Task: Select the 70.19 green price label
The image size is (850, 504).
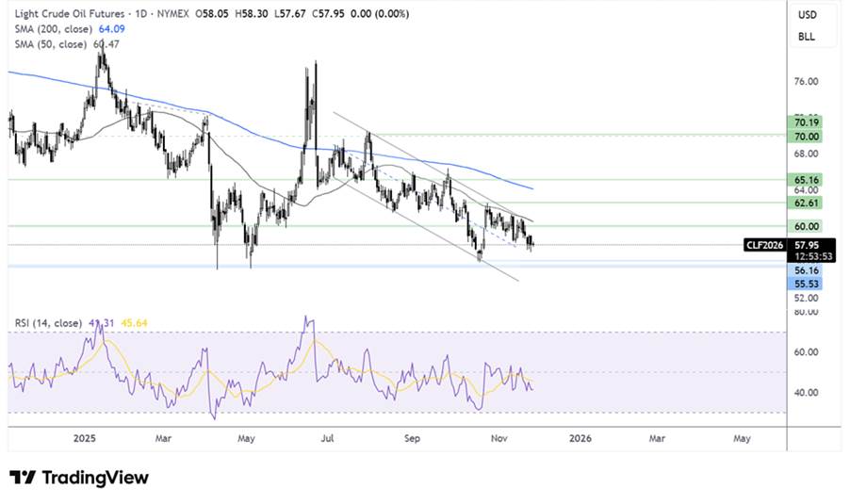Action: tap(807, 122)
